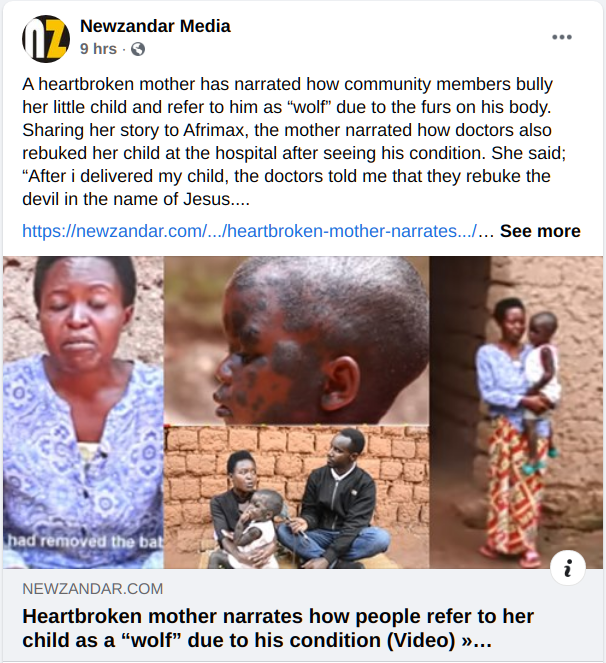The image size is (606, 663).
Task: Open the close-up photo of the child's face
Action: click(x=296, y=340)
